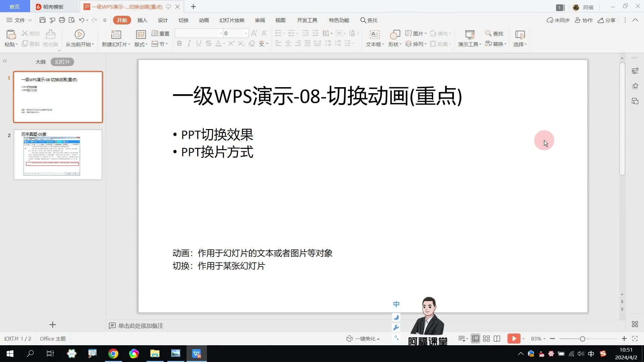Viewport: 644px width, 362px height.
Task: Click the One-click Beautify (一键美化) button
Action: (363, 339)
